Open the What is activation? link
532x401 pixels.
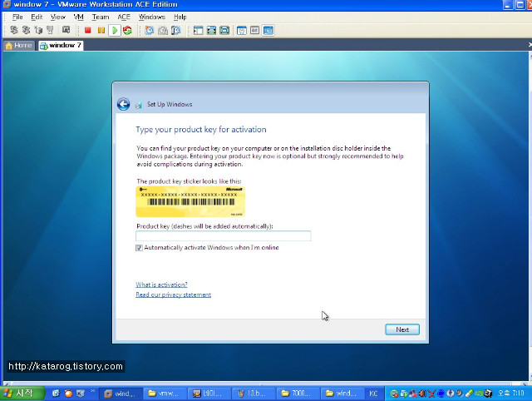pos(161,285)
